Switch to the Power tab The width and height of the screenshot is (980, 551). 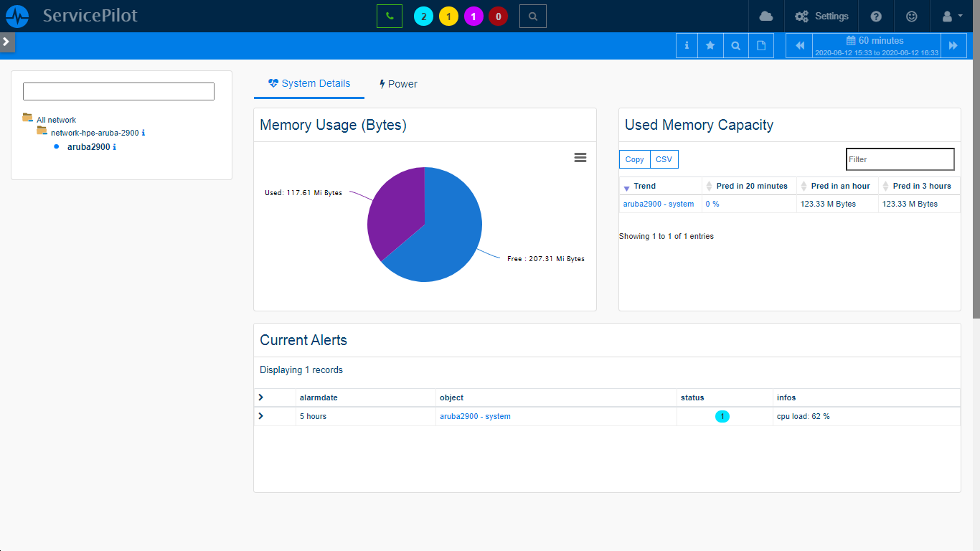coord(398,84)
